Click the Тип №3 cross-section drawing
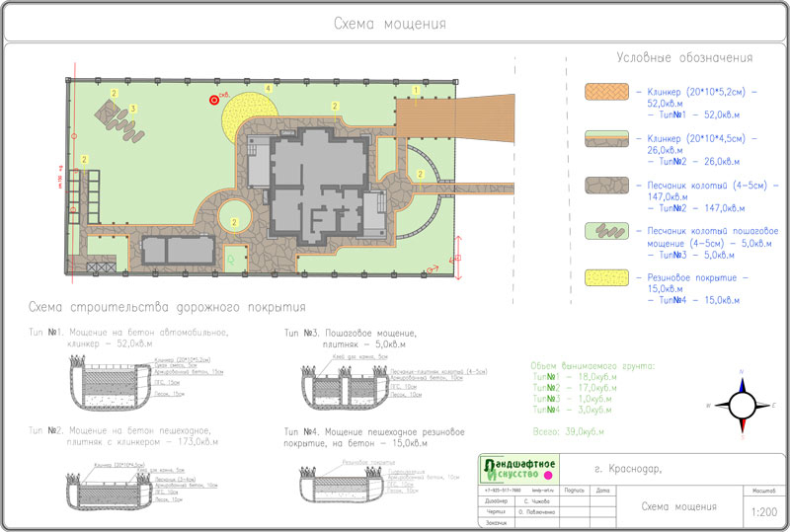The image size is (790, 532). pyautogui.click(x=346, y=388)
